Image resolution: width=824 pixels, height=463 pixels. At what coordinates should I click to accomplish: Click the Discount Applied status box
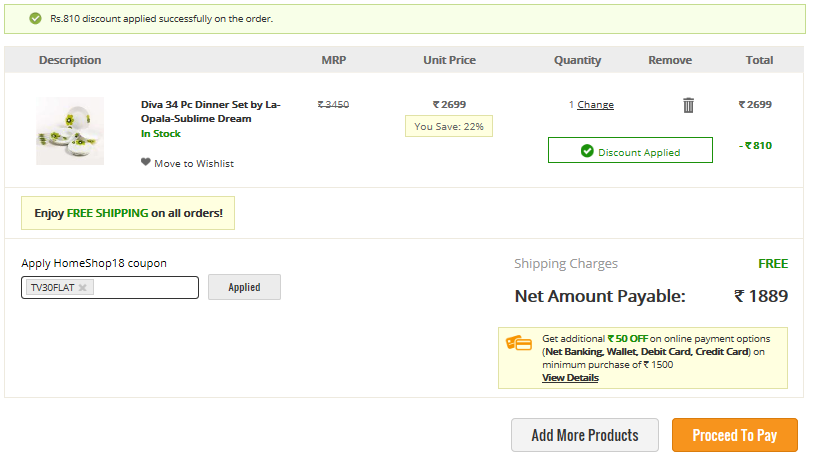pos(630,150)
